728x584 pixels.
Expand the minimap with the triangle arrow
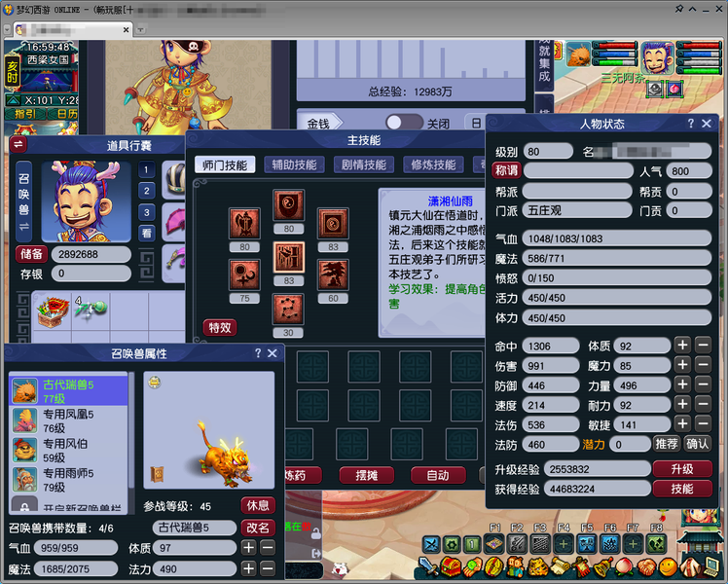tap(13, 100)
